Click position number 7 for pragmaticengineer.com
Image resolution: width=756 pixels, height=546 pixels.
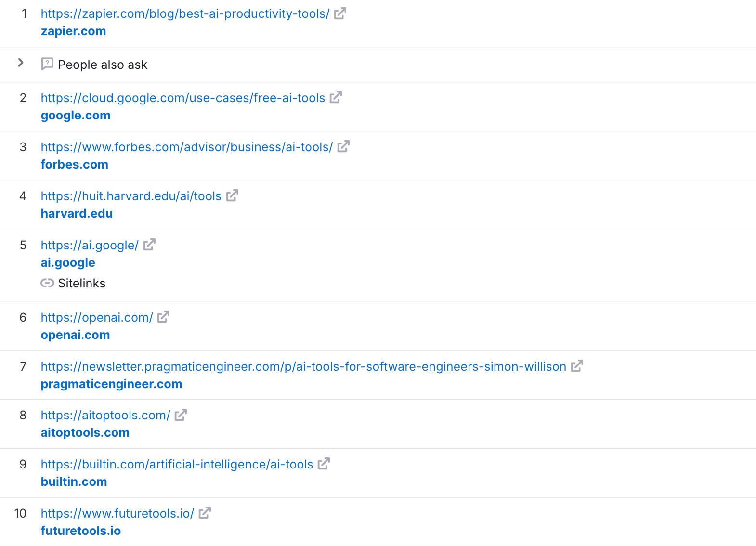(x=23, y=366)
